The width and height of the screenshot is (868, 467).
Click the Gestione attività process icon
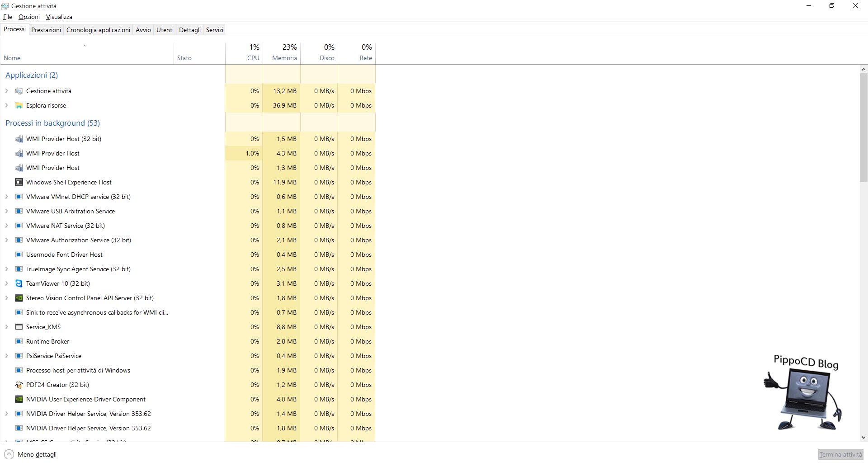tap(19, 91)
